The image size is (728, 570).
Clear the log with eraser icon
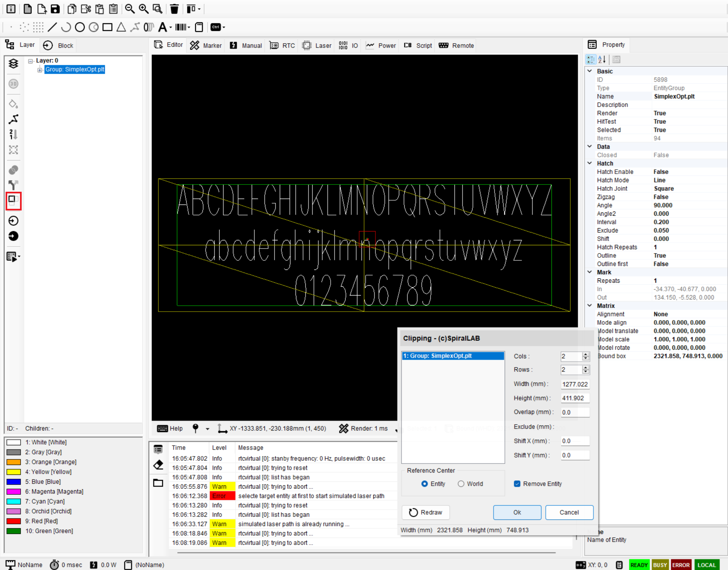[158, 465]
